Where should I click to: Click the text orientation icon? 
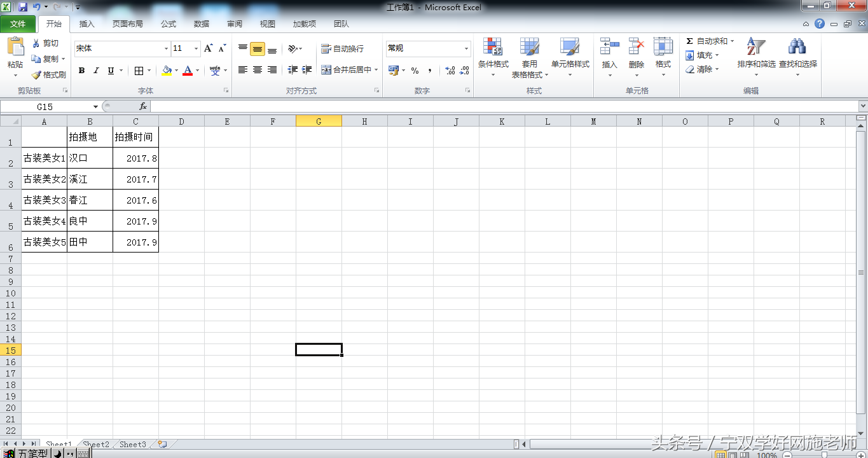(293, 49)
